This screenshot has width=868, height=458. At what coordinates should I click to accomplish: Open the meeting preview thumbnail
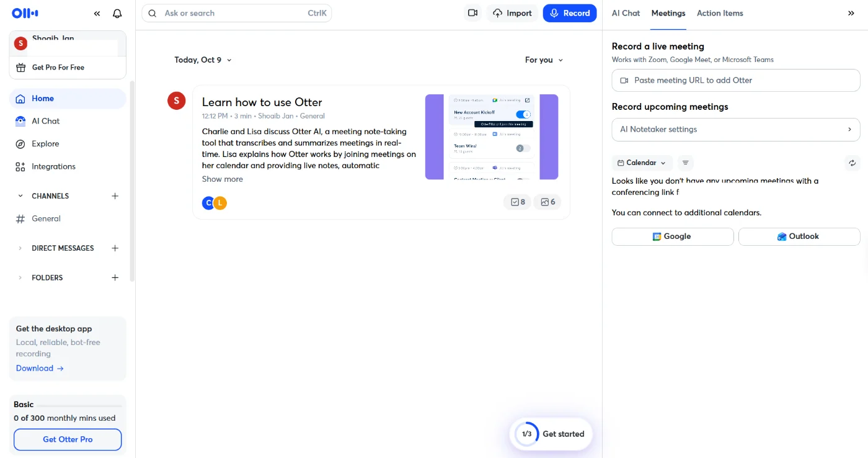tap(492, 137)
